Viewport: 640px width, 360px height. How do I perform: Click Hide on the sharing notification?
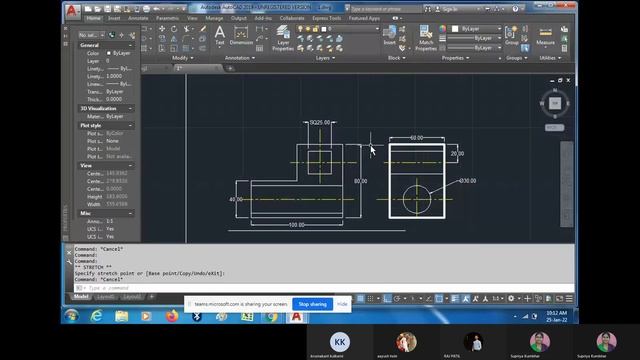(x=342, y=304)
